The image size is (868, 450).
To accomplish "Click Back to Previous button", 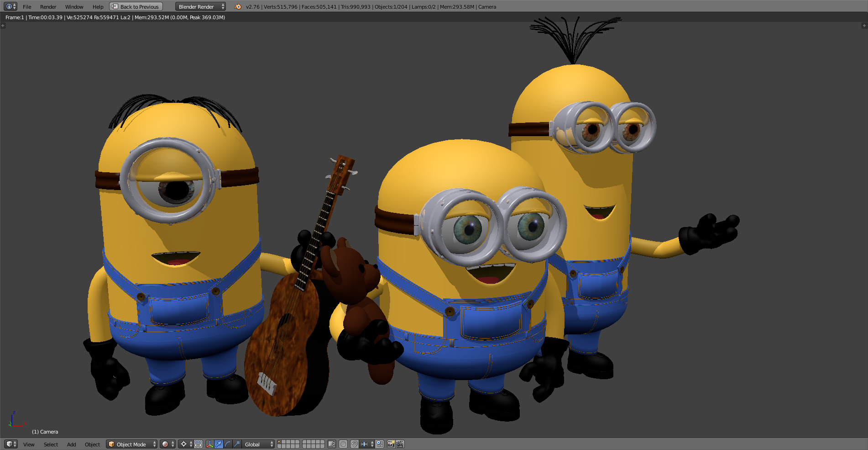I will point(136,7).
